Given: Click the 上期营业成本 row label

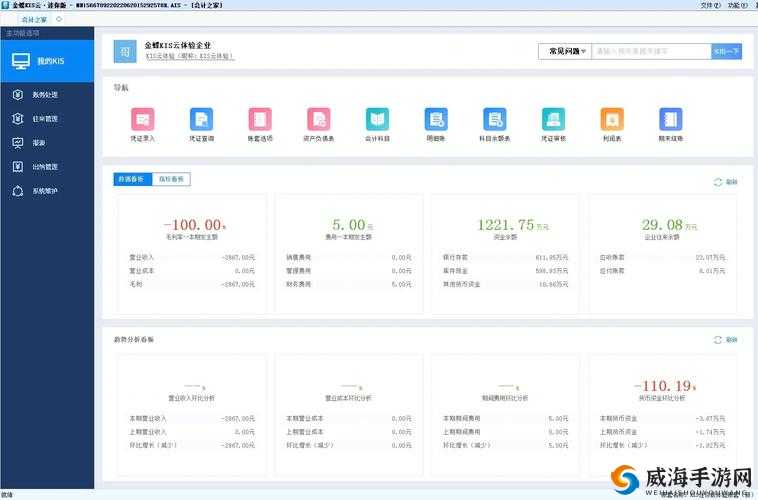Looking at the screenshot, I should pyautogui.click(x=305, y=432).
